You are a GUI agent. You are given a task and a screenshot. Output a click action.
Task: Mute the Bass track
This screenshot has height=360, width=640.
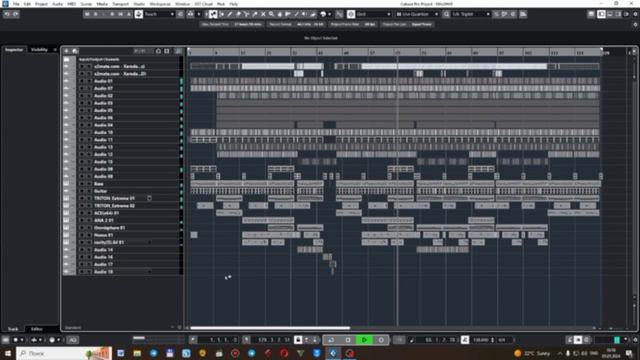[x=82, y=184]
